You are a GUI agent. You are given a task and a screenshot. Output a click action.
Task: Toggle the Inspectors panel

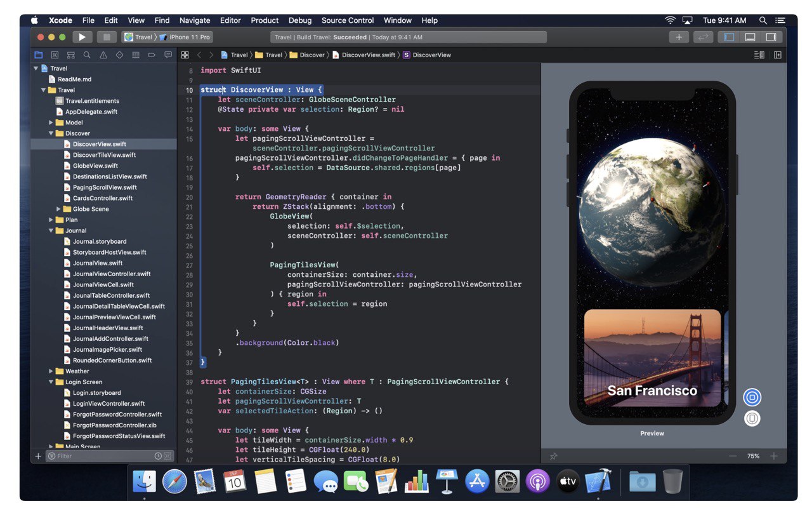(771, 37)
